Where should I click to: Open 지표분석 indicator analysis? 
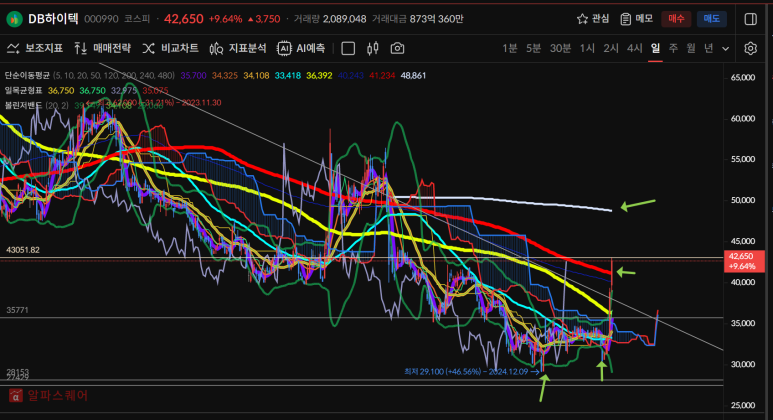(238, 48)
